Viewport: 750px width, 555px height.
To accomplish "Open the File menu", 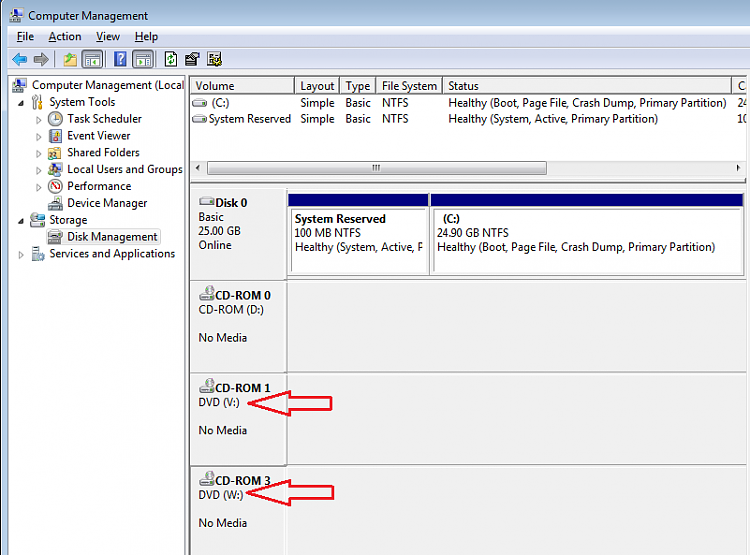I will 25,37.
